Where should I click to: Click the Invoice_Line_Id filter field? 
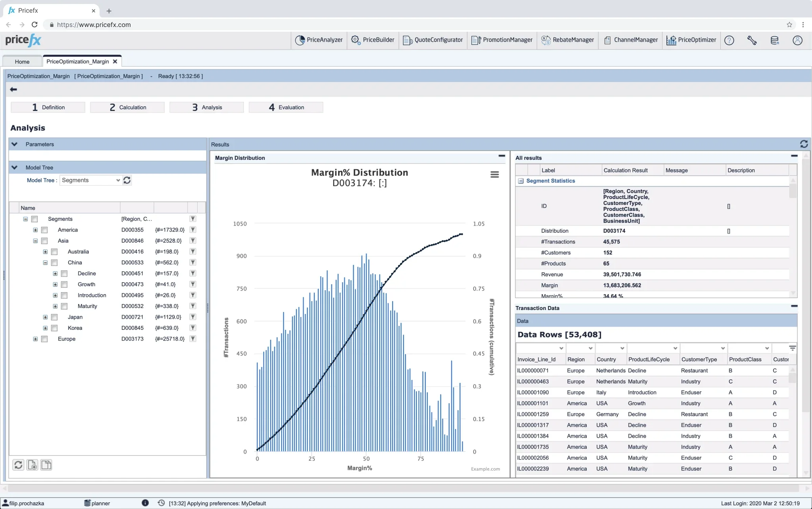coord(540,348)
